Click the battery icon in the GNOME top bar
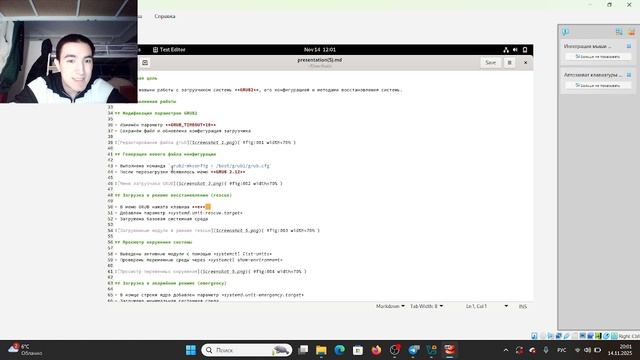This screenshot has width=640, height=360. [525, 50]
